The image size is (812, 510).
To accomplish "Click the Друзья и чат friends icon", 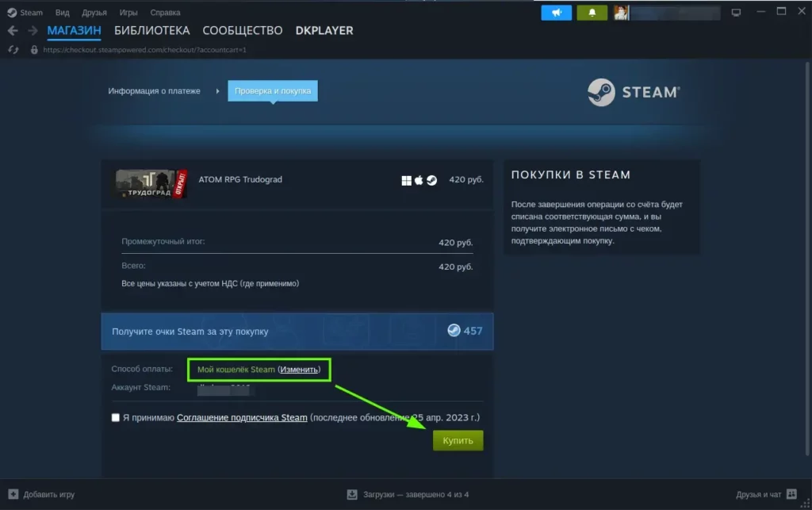I will [x=792, y=494].
